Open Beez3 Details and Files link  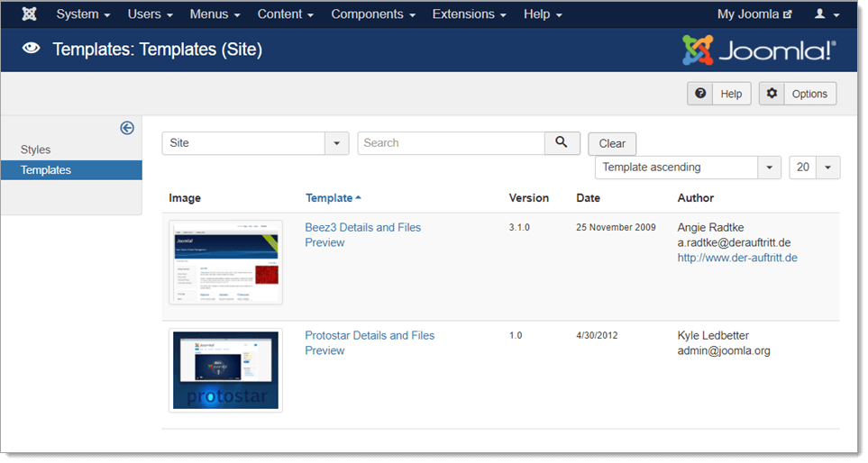point(362,227)
